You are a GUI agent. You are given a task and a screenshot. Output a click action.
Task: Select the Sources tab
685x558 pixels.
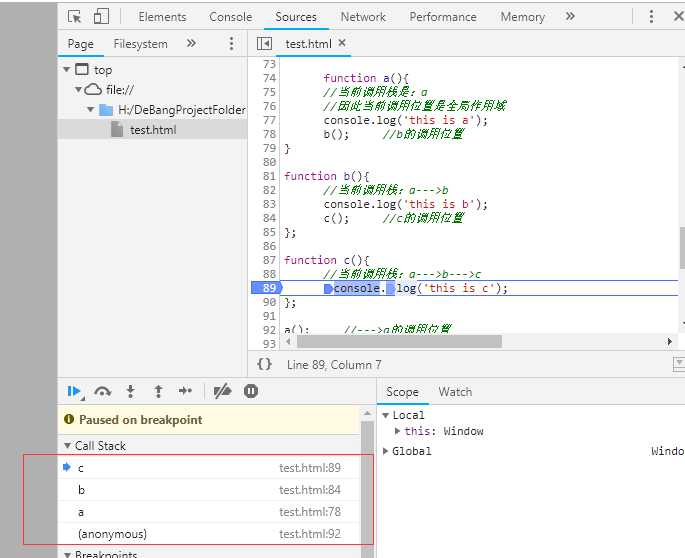(296, 17)
